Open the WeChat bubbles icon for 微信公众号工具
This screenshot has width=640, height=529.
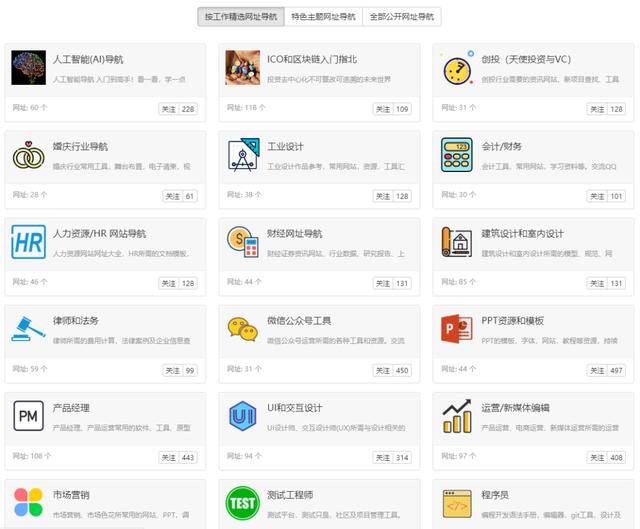point(242,329)
